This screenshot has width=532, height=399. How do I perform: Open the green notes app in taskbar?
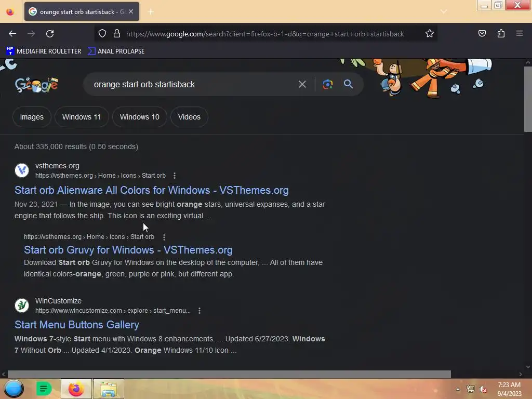coord(44,389)
